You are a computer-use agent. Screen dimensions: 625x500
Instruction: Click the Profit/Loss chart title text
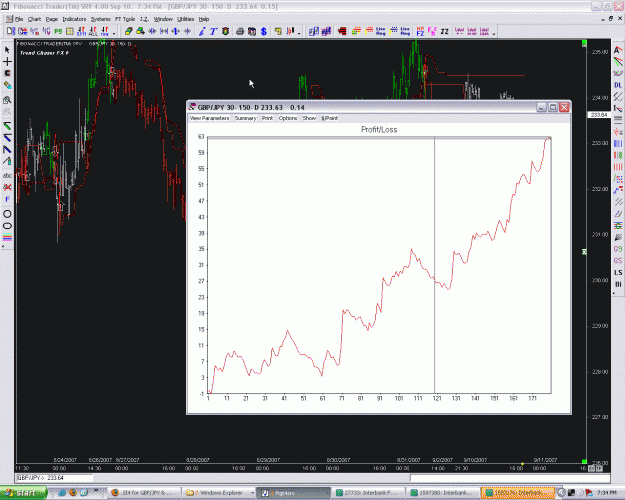coord(379,130)
